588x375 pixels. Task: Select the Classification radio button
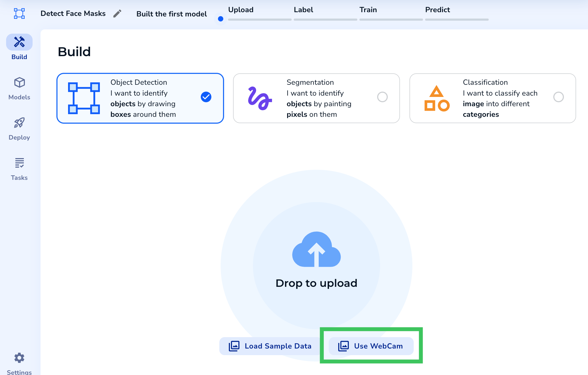(558, 97)
